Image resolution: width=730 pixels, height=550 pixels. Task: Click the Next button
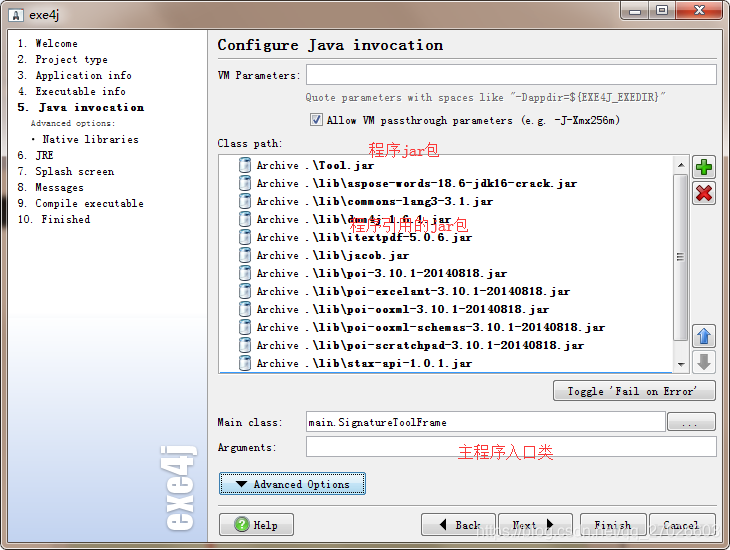click(x=535, y=524)
